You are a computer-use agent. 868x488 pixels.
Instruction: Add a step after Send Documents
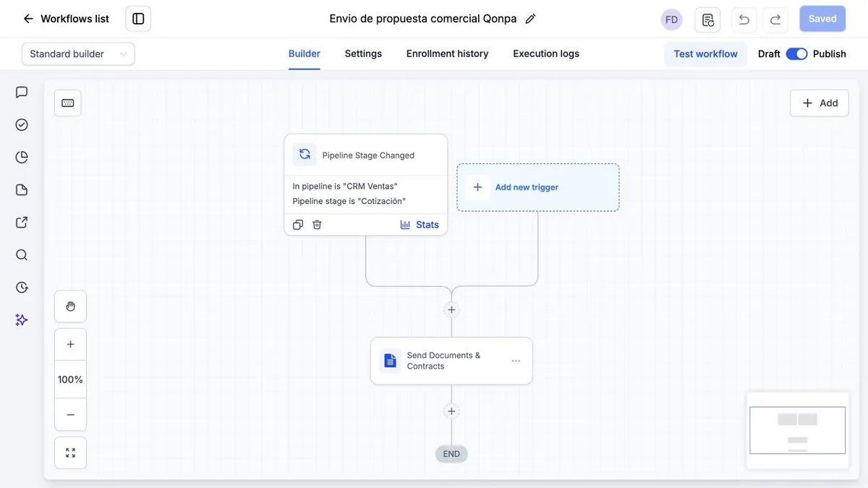[451, 411]
